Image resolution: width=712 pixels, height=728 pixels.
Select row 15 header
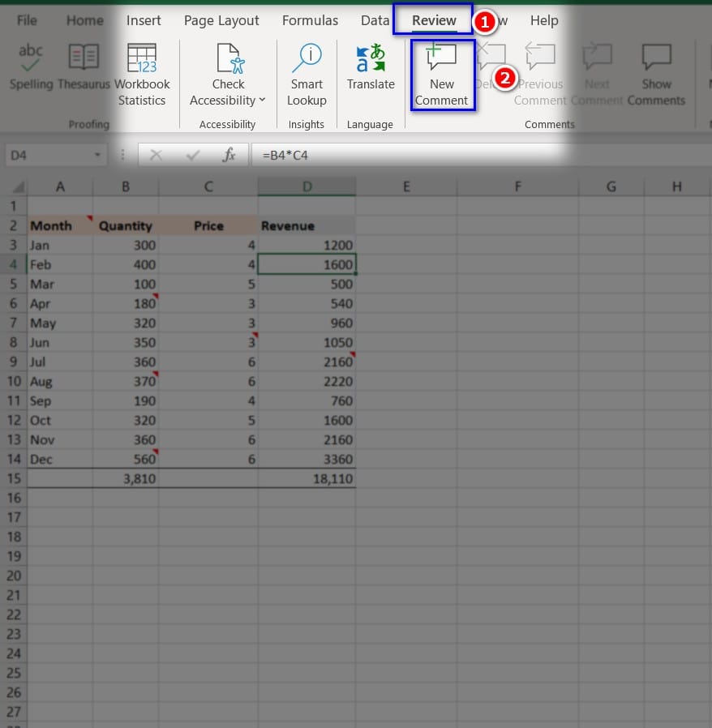(14, 478)
